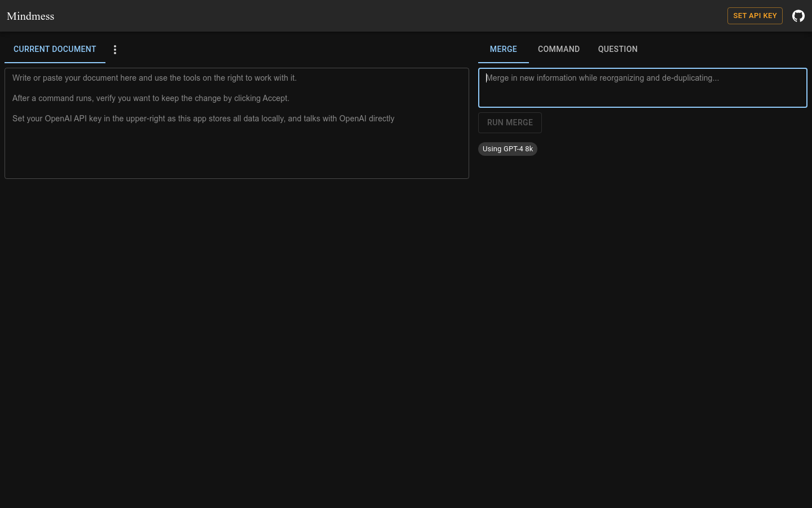Click the 'Write or paste your document' line
The image size is (812, 508).
154,78
